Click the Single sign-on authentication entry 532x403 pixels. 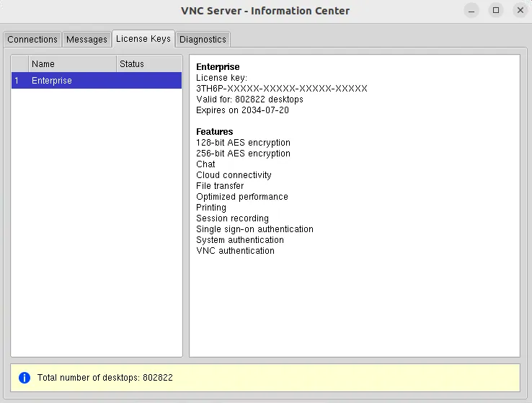(x=254, y=229)
